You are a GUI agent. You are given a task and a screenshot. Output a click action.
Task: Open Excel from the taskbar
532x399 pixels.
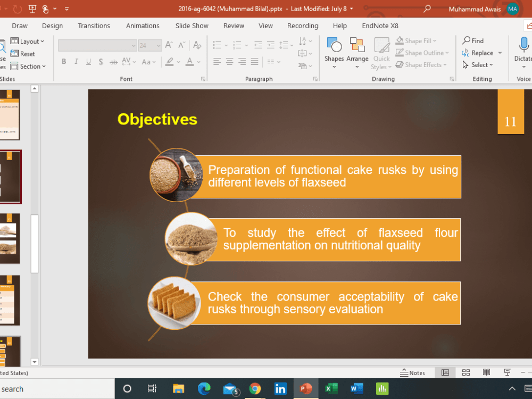pyautogui.click(x=331, y=388)
